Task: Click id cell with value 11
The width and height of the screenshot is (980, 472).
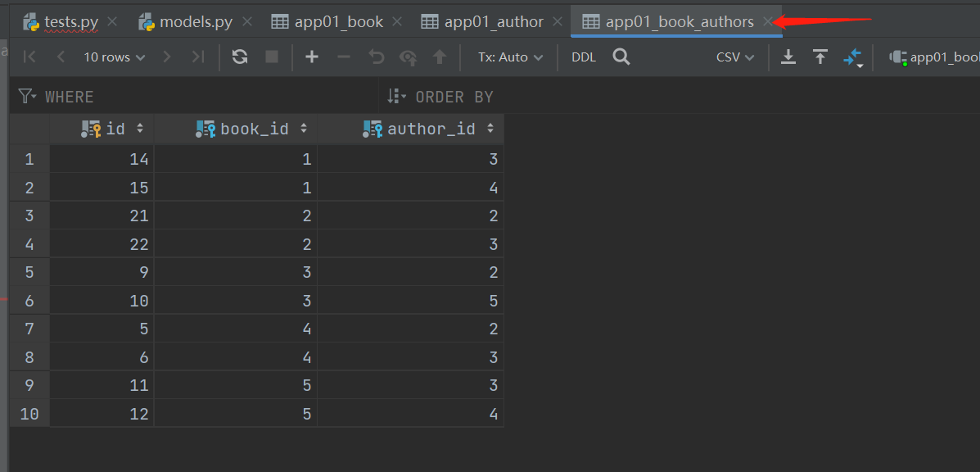Action: tap(102, 385)
